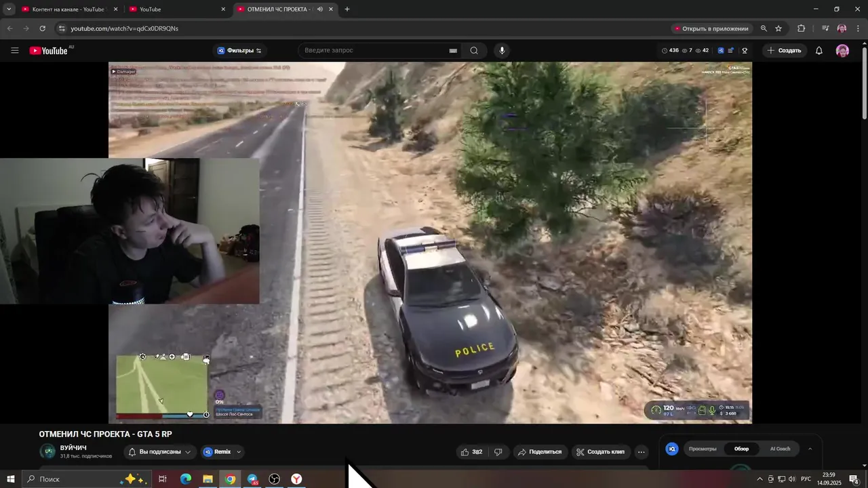Expand the Вы подписаны subscription dropdown
Viewport: 868px width, 488px height.
coord(160,451)
